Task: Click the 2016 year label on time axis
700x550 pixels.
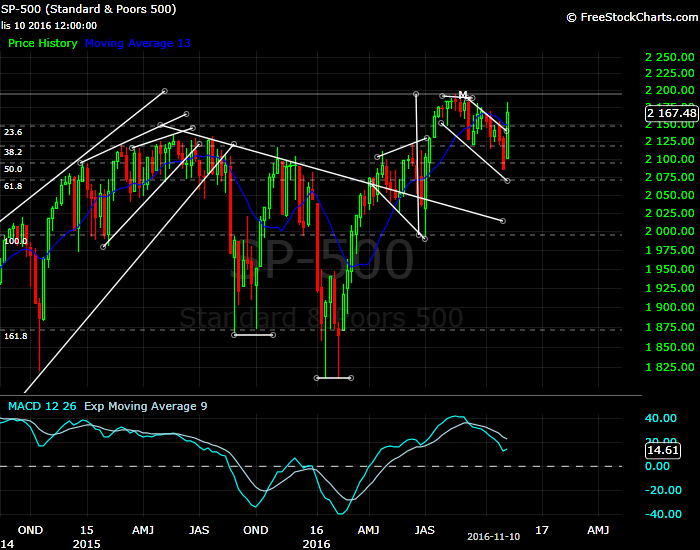Action: pyautogui.click(x=317, y=544)
